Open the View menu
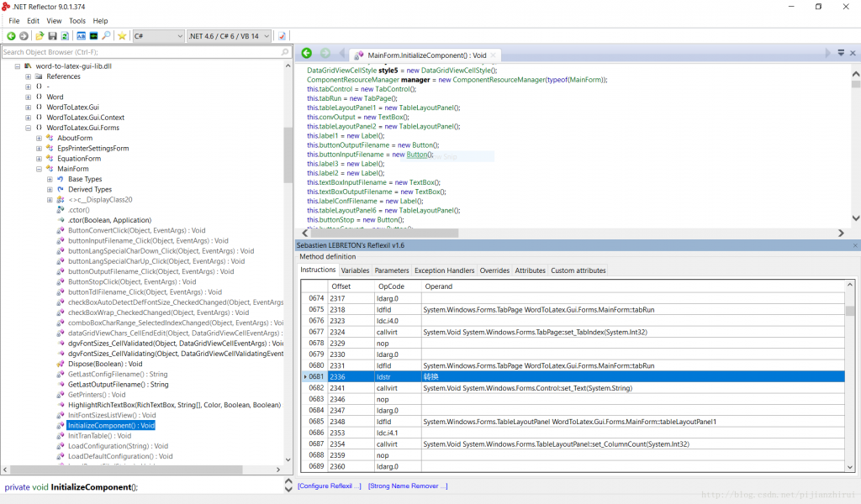Viewport: 861px width, 504px height. [x=54, y=21]
